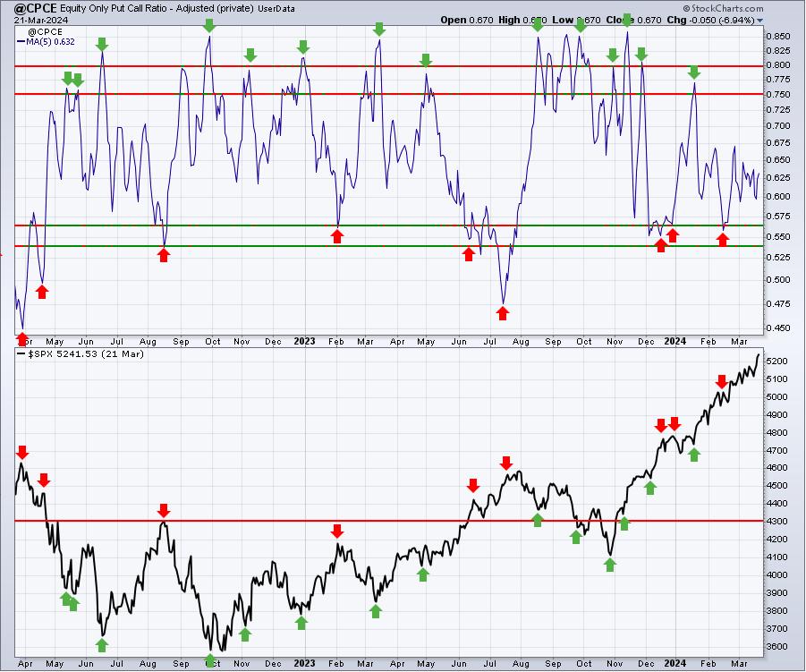Click the 21-Mar-2024 date label
The height and width of the screenshot is (672, 806).
[x=41, y=20]
